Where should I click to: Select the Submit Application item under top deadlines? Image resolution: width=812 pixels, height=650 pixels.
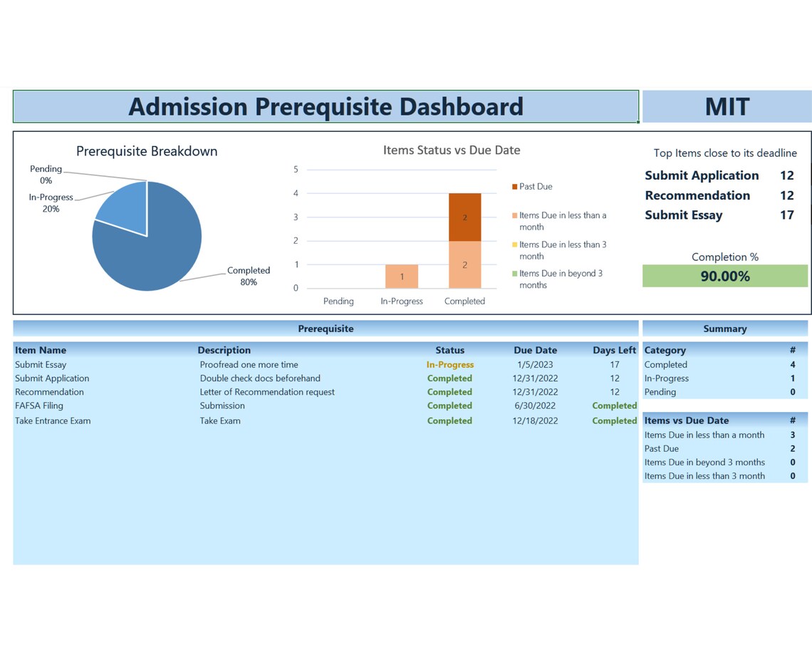[x=702, y=175]
